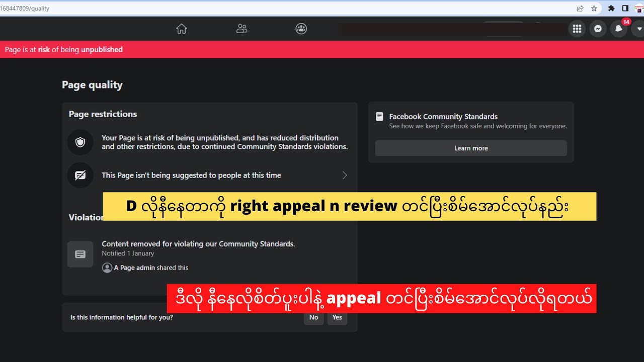Screen dimensions: 644x362
Task: Open the Facebook menu grid icon
Action: tap(577, 29)
